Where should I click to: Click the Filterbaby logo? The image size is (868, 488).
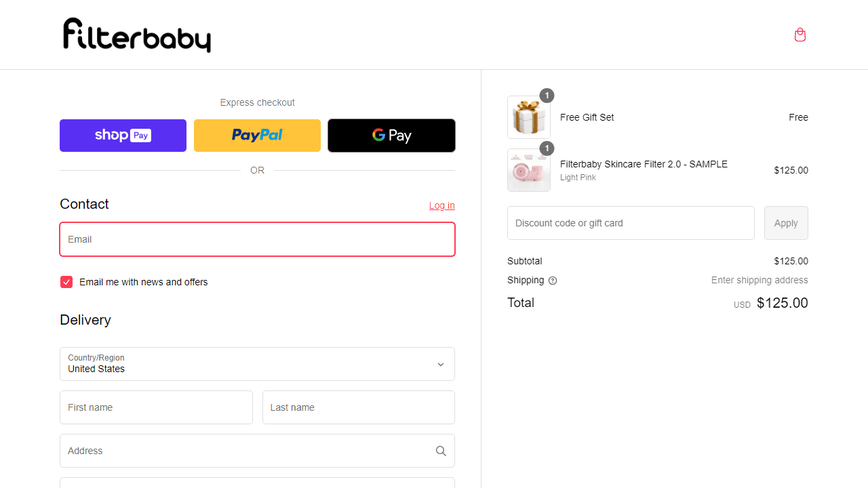pos(137,35)
